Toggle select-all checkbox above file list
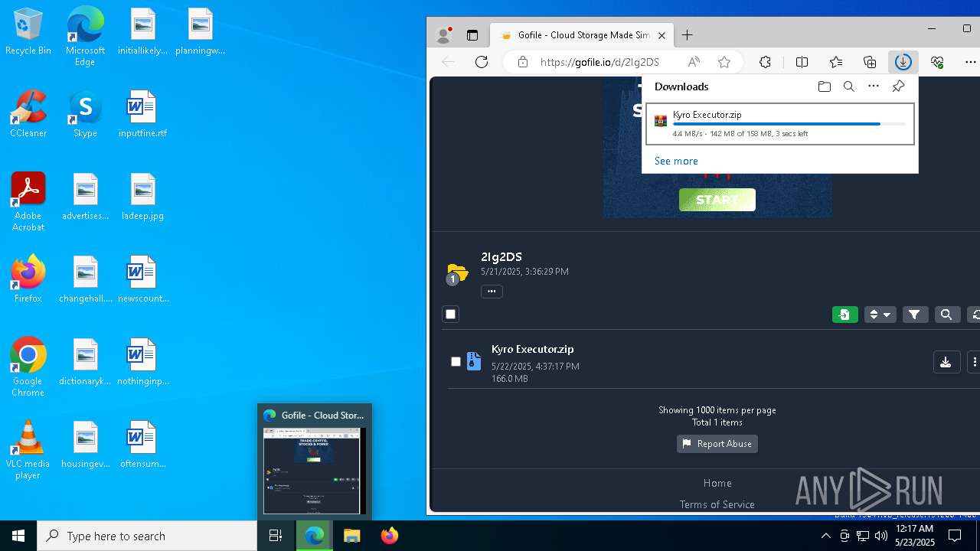 click(x=451, y=314)
